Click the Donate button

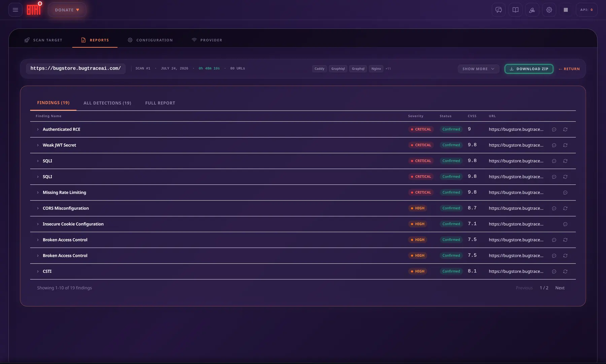67,10
